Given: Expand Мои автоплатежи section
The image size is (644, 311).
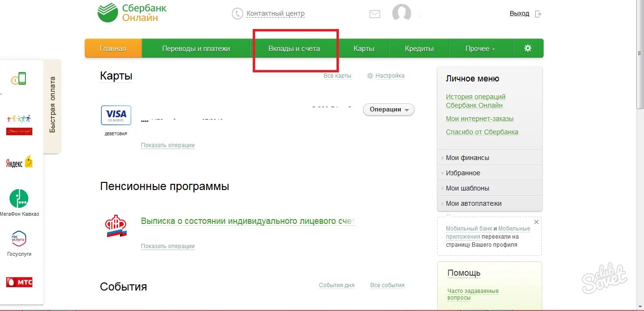Looking at the screenshot, I should pos(490,203).
